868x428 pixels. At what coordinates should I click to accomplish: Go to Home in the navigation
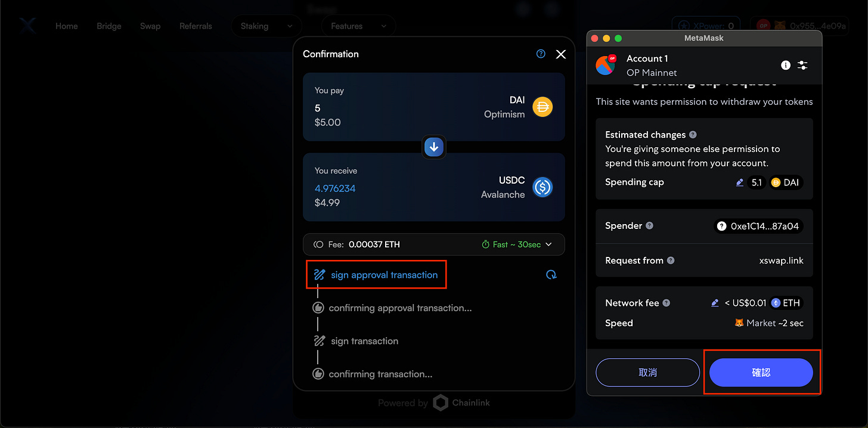coord(67,26)
